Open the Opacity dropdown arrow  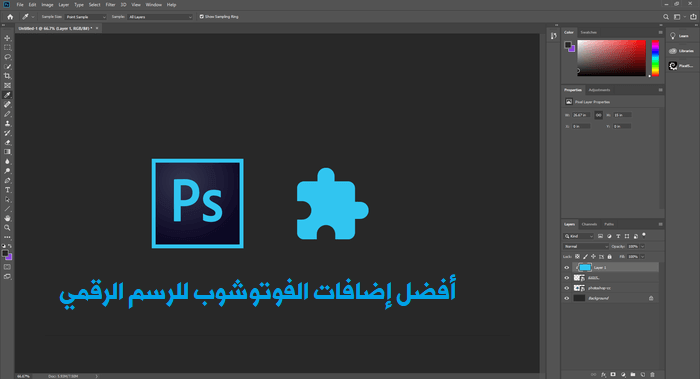(x=643, y=246)
